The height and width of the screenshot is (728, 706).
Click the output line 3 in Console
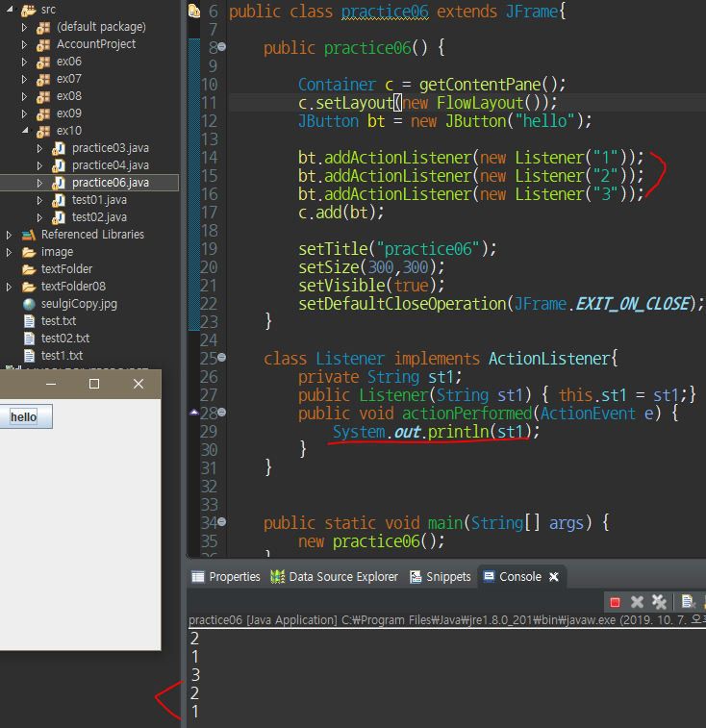click(x=195, y=674)
